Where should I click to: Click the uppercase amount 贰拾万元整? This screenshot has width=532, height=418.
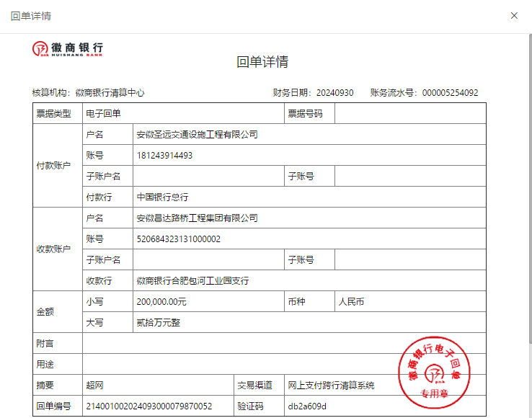click(158, 323)
